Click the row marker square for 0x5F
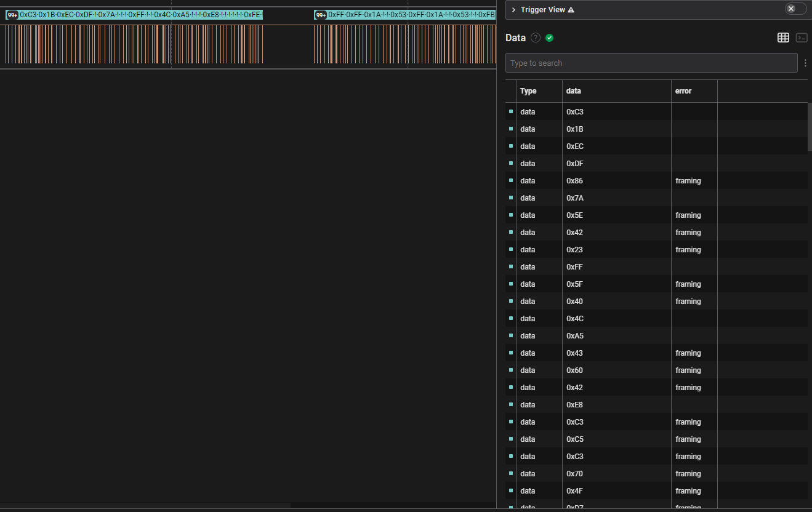This screenshot has width=812, height=512. click(x=511, y=284)
